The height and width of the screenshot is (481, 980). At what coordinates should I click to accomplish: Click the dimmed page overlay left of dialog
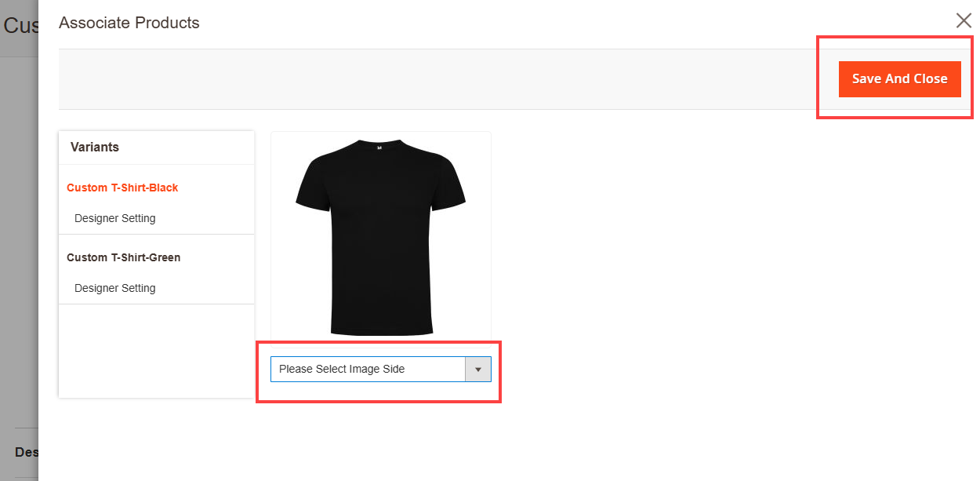[x=19, y=235]
